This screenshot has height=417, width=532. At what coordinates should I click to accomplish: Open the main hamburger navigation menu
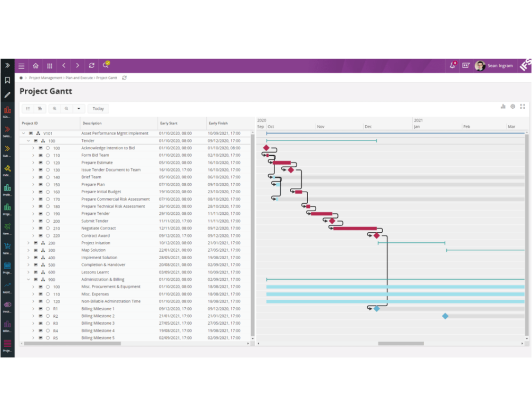pyautogui.click(x=21, y=65)
